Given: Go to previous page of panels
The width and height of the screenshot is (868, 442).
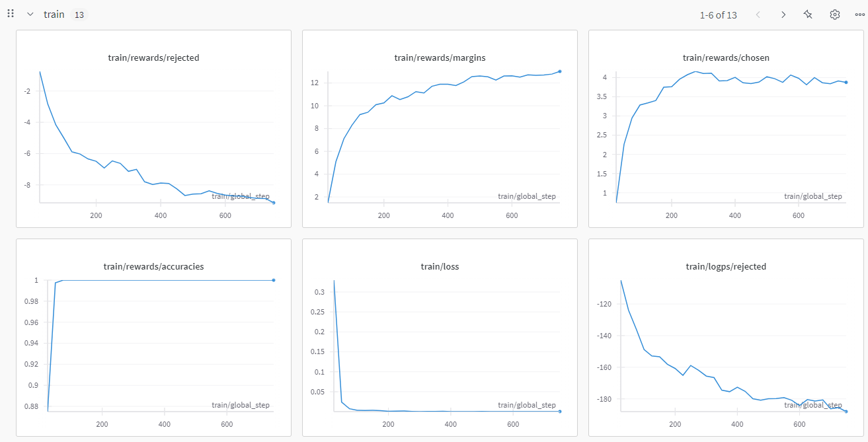Looking at the screenshot, I should coord(758,15).
